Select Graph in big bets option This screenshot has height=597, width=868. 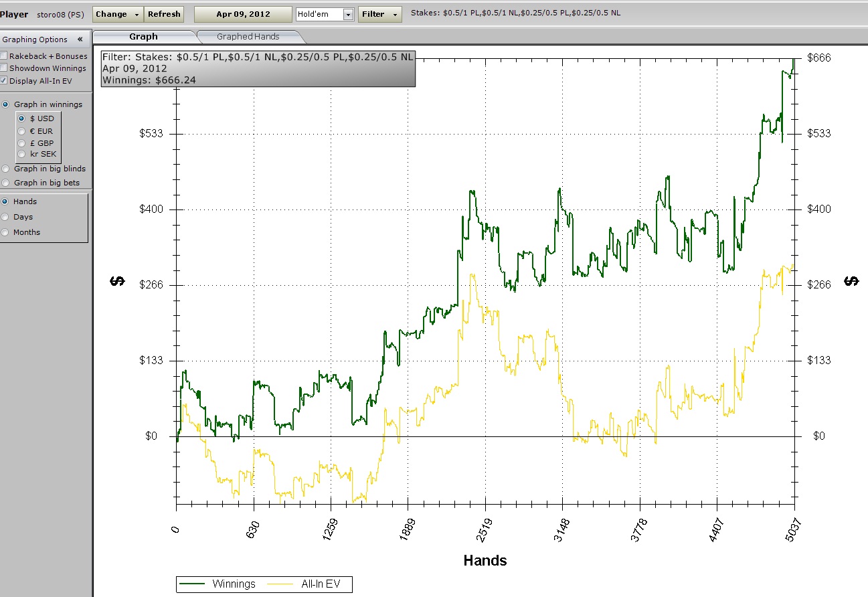[6, 183]
